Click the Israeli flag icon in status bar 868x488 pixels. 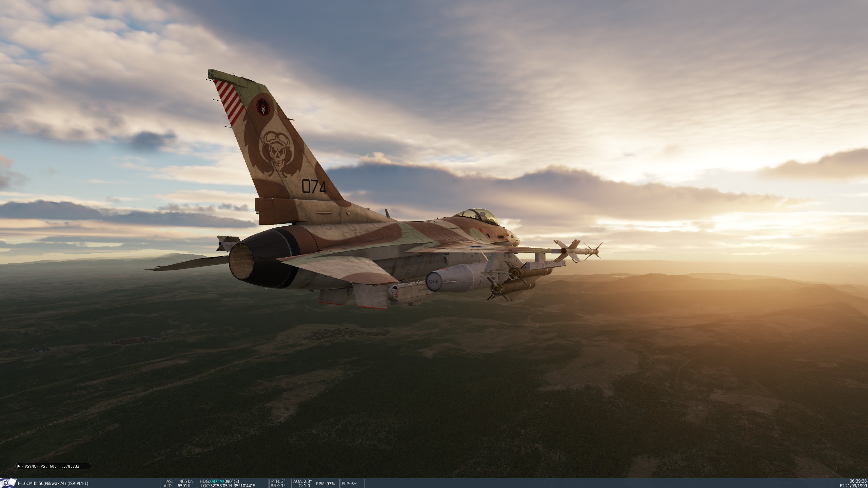(8, 483)
